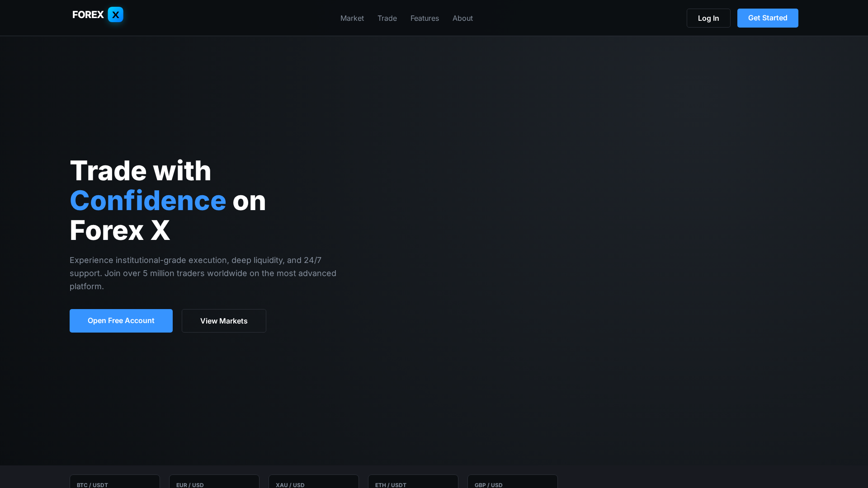
Task: Select the blue X square in the header
Action: pyautogui.click(x=115, y=14)
